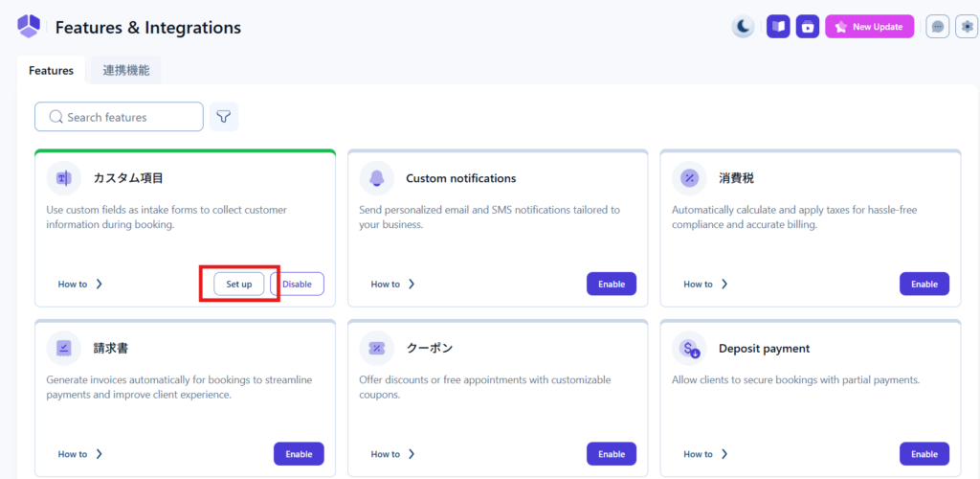Toggle dark mode moon icon
980x479 pixels.
tap(744, 27)
